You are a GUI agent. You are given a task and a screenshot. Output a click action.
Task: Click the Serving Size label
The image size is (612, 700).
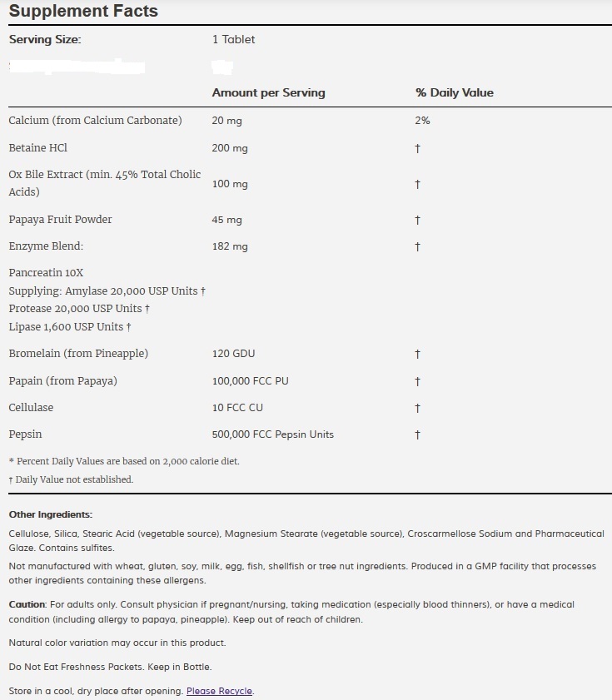point(45,40)
